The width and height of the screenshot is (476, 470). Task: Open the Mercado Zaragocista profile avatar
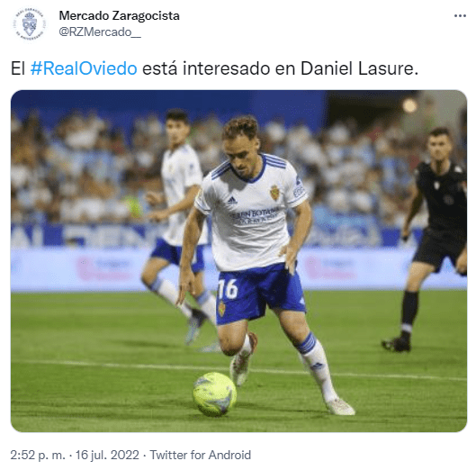(30, 23)
